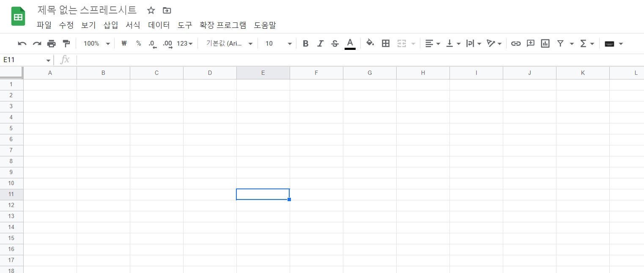The image size is (644, 273).
Task: Expand the 123 number format menu
Action: 184,44
